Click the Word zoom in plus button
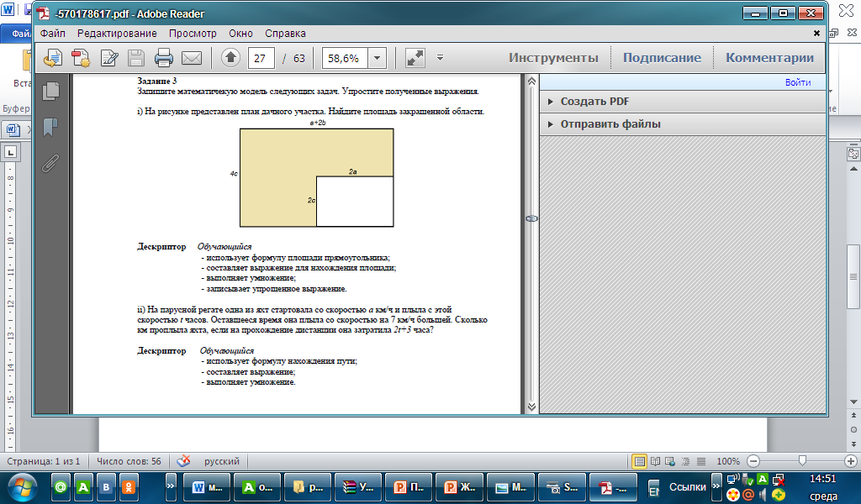This screenshot has width=861, height=504. click(x=851, y=461)
